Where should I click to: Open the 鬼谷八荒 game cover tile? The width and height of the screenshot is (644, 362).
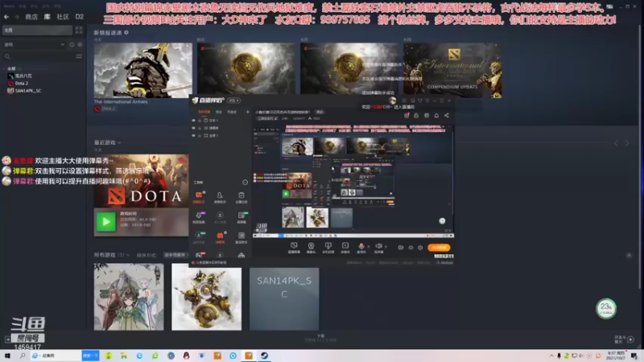(129, 297)
